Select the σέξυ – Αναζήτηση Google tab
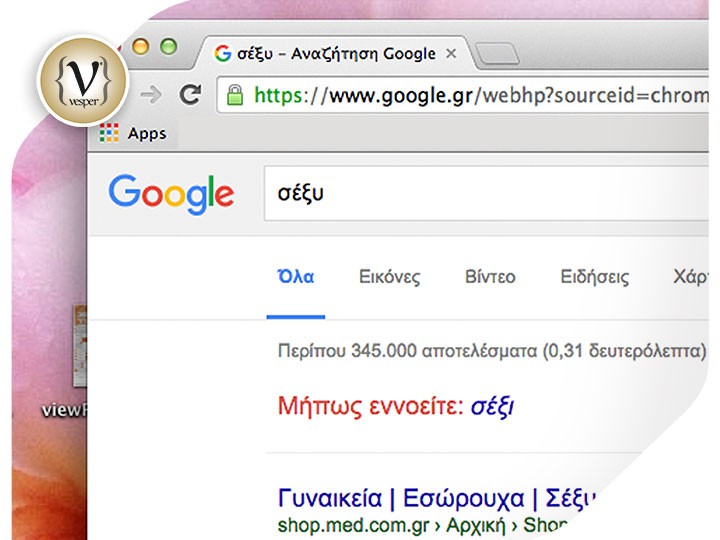 tap(335, 54)
